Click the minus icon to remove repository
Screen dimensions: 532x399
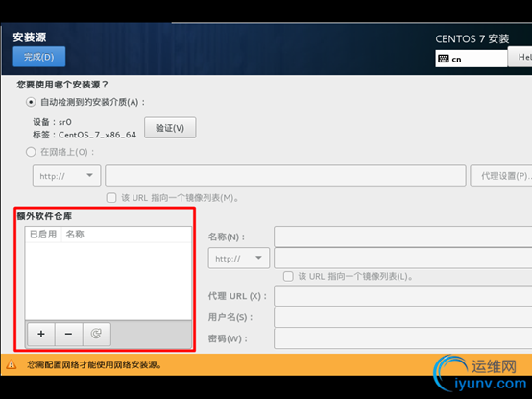pos(68,335)
